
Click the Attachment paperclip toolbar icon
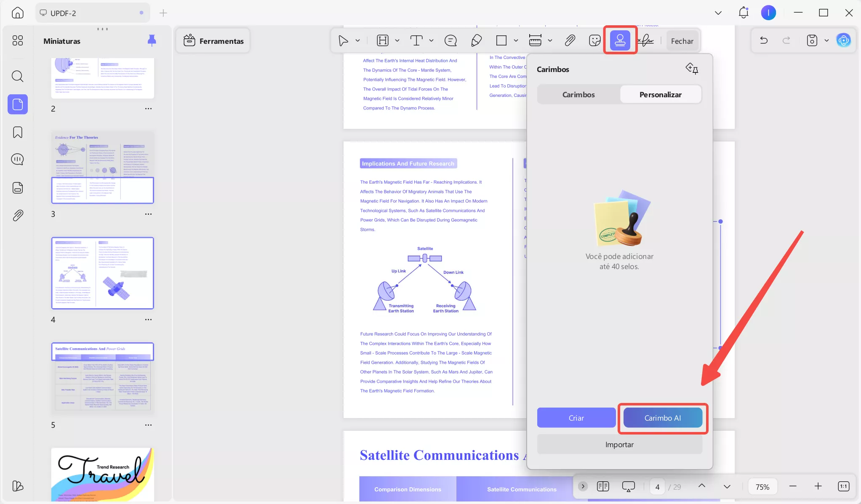click(570, 40)
